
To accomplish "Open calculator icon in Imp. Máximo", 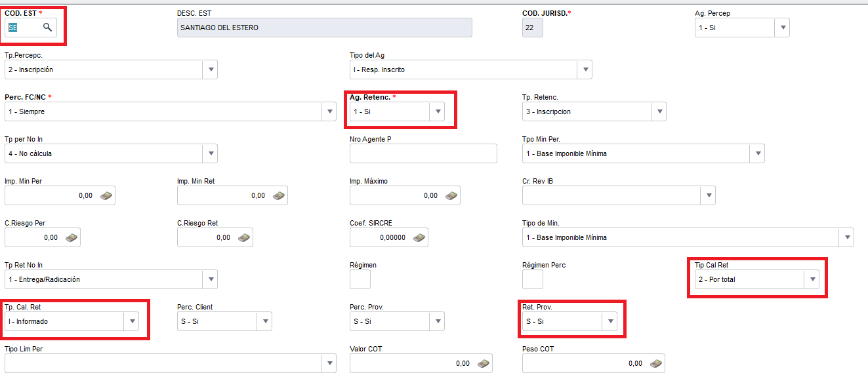I will pyautogui.click(x=451, y=195).
